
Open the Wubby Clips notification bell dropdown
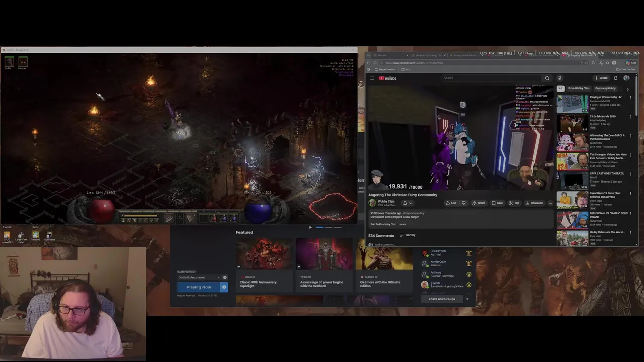[x=407, y=203]
